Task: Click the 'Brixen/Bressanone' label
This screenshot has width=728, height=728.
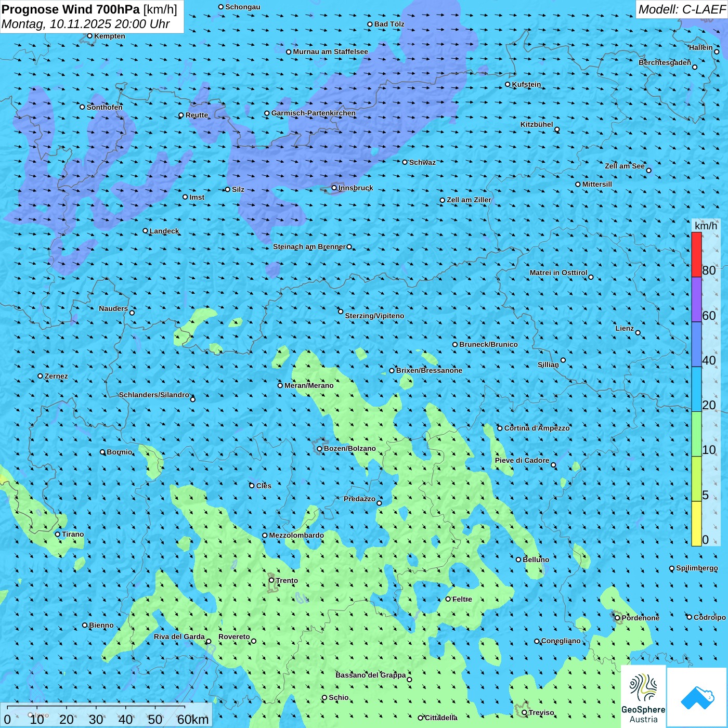Action: (429, 370)
